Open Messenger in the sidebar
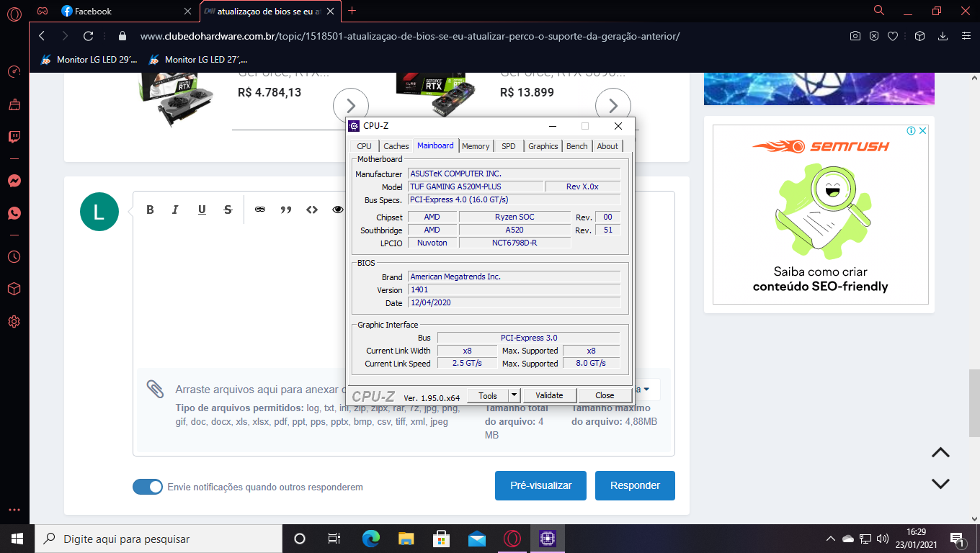The width and height of the screenshot is (980, 553). 14,181
